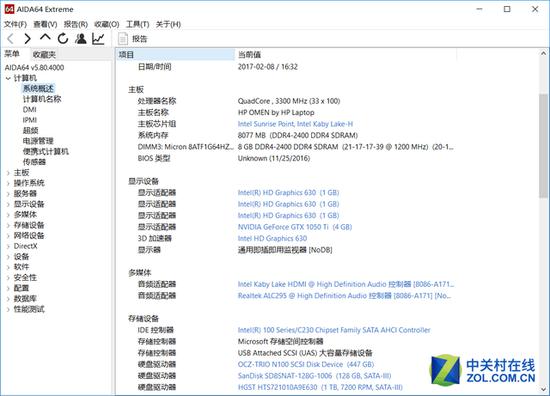550x396 pixels.
Task: Click the AIDA64 app icon in title bar
Action: point(9,9)
